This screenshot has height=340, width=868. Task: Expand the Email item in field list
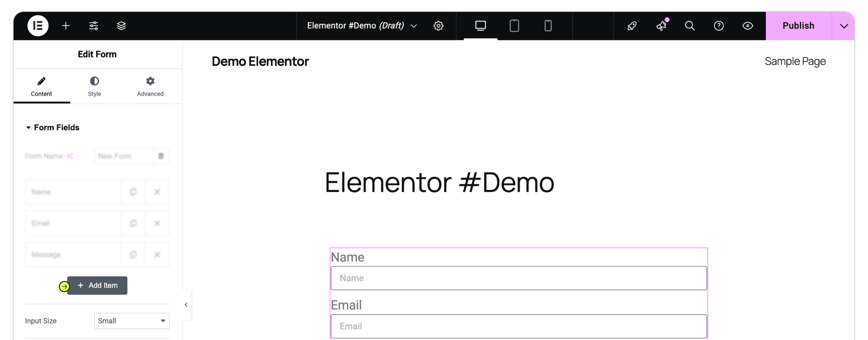(73, 223)
